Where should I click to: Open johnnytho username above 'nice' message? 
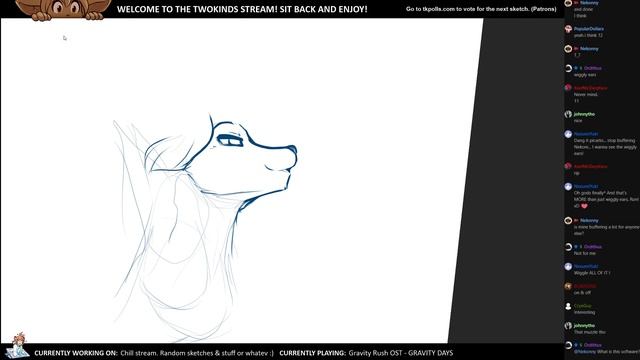click(584, 114)
